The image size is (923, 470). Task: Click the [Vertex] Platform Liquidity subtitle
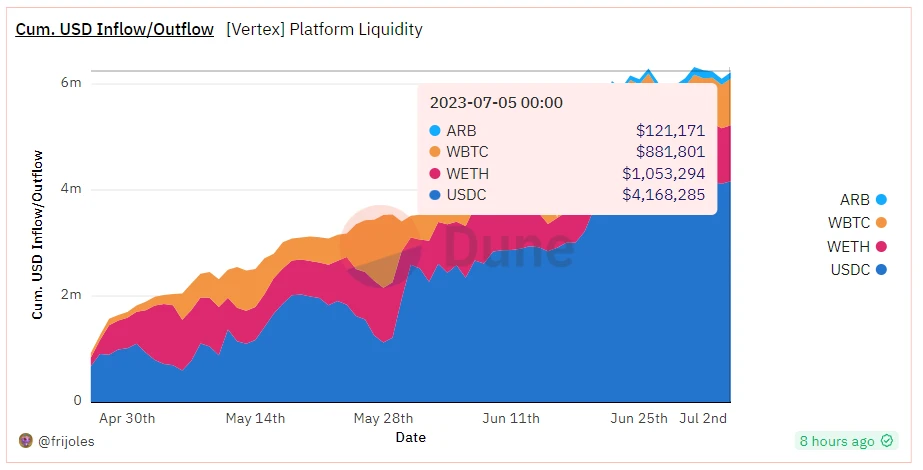click(x=325, y=29)
